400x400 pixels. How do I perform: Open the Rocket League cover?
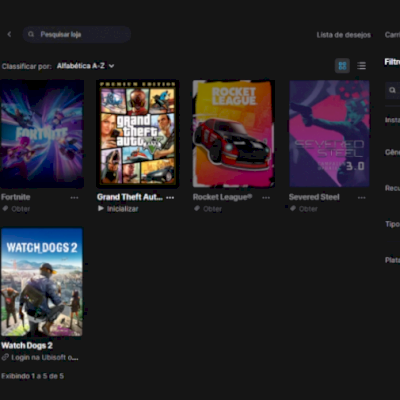(234, 134)
